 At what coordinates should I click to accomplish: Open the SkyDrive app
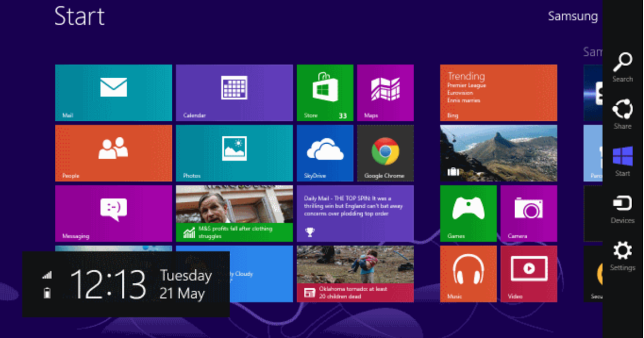click(325, 153)
